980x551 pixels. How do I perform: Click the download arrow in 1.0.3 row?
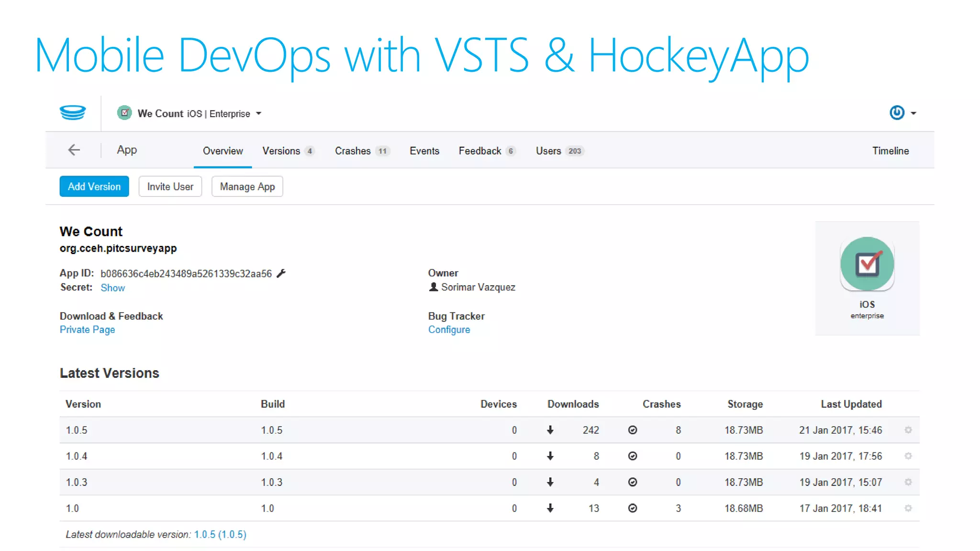coord(550,482)
